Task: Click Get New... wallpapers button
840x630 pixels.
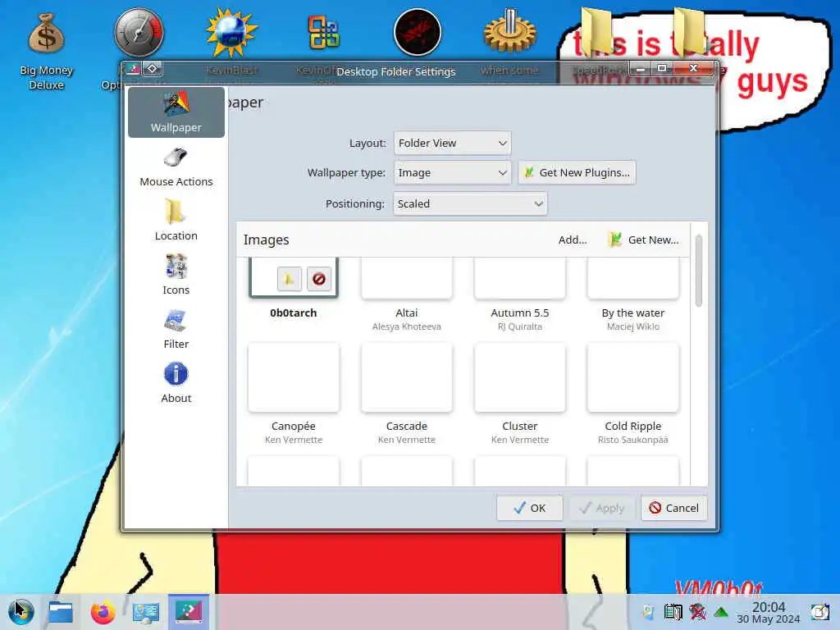Action: click(644, 240)
